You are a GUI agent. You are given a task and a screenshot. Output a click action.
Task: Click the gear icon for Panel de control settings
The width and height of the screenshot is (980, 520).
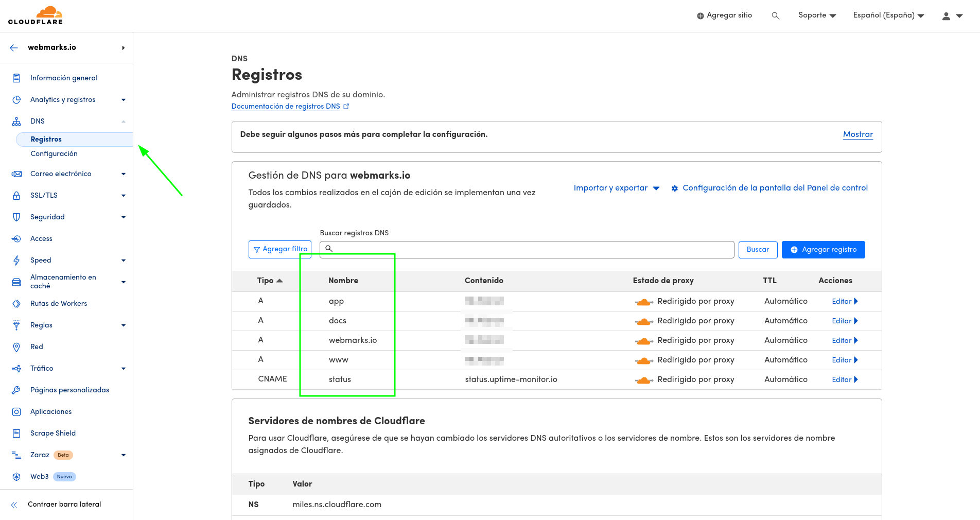pyautogui.click(x=675, y=188)
